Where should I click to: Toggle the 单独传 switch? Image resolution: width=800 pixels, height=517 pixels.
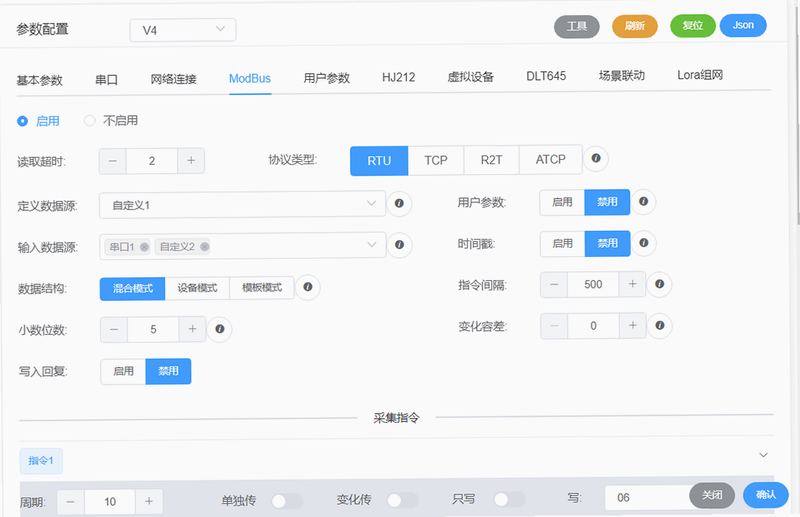(287, 501)
